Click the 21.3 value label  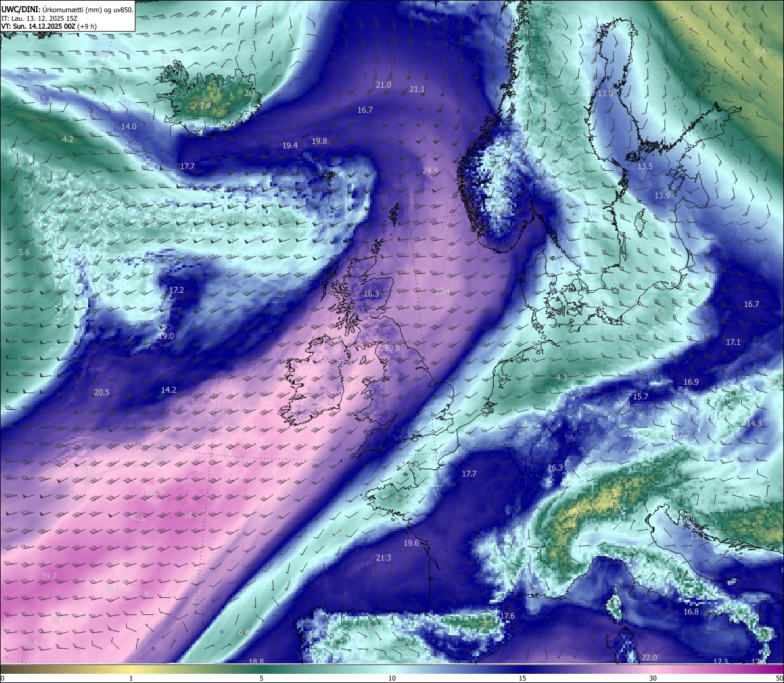pyautogui.click(x=383, y=557)
